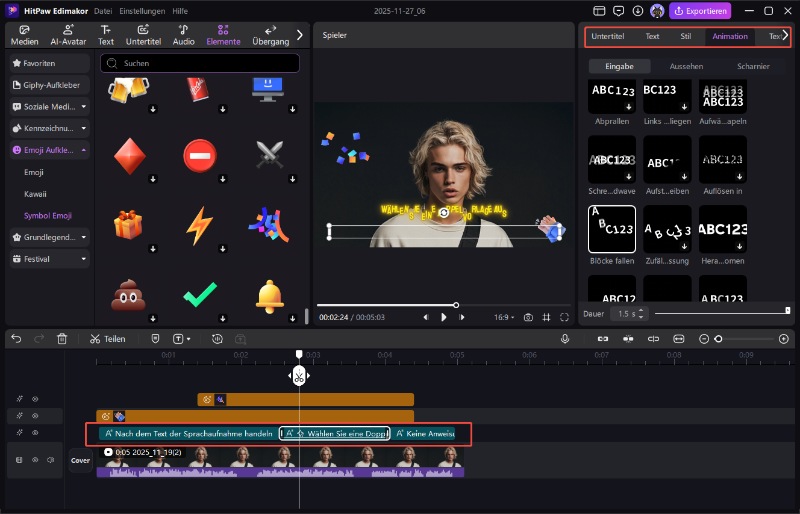Image resolution: width=800 pixels, height=514 pixels.
Task: Select the red no-entry sign emoji
Action: [x=200, y=156]
